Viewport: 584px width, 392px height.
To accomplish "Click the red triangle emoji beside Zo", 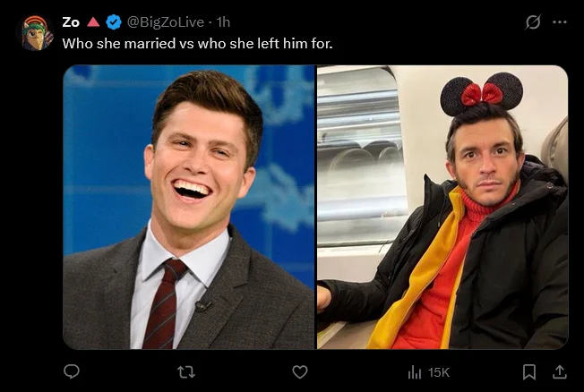I will 94,22.
